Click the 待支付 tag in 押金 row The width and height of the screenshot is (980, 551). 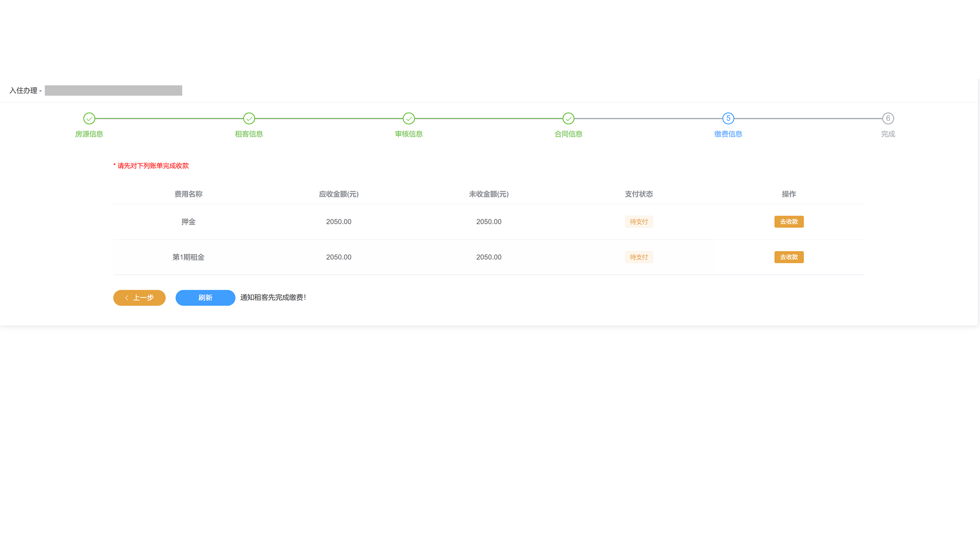tap(639, 222)
